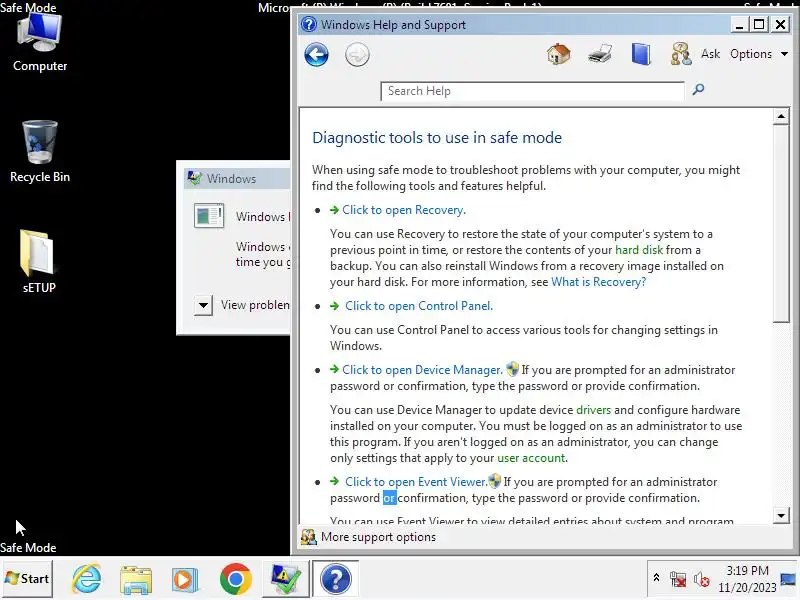Print the current help topic
Image resolution: width=800 pixels, height=600 pixels.
point(599,54)
